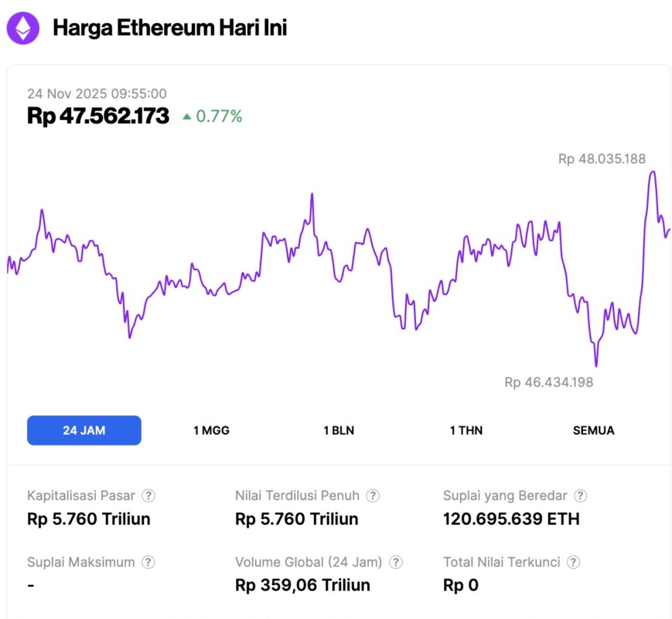Viewport: 672px width, 619px height.
Task: Show the 1 THN price chart
Action: pyautogui.click(x=466, y=430)
